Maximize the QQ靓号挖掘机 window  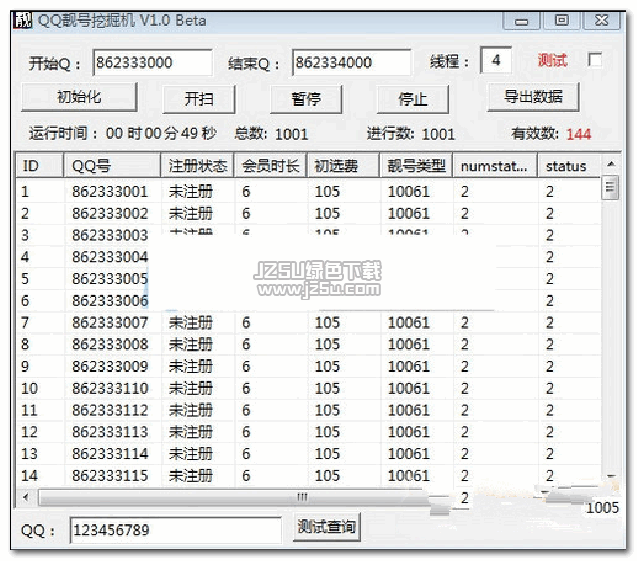click(561, 20)
